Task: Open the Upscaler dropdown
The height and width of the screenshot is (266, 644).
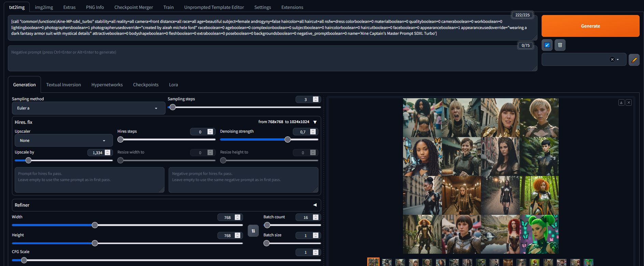Action: click(x=63, y=141)
